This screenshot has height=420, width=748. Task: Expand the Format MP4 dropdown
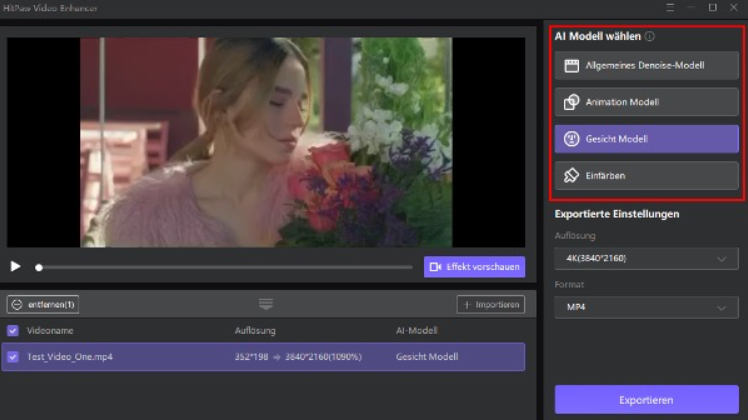pos(646,308)
